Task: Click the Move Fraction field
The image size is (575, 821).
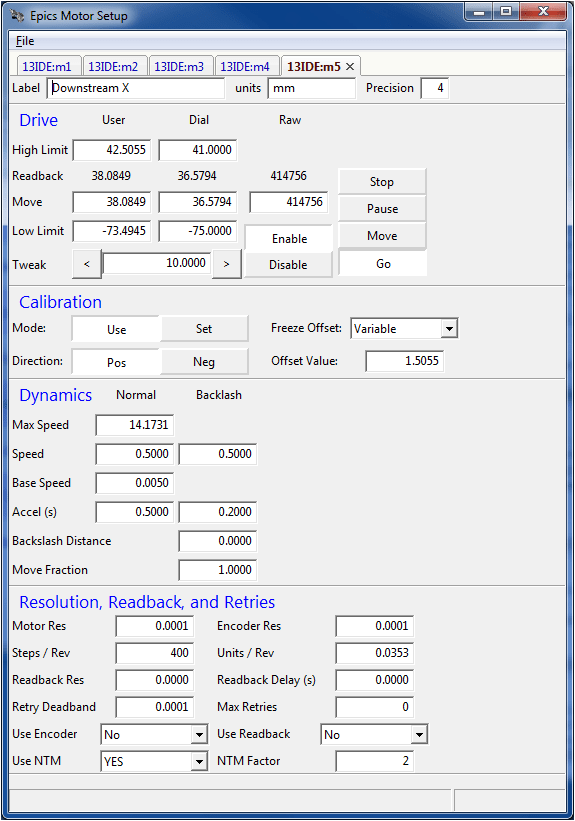Action: (218, 570)
